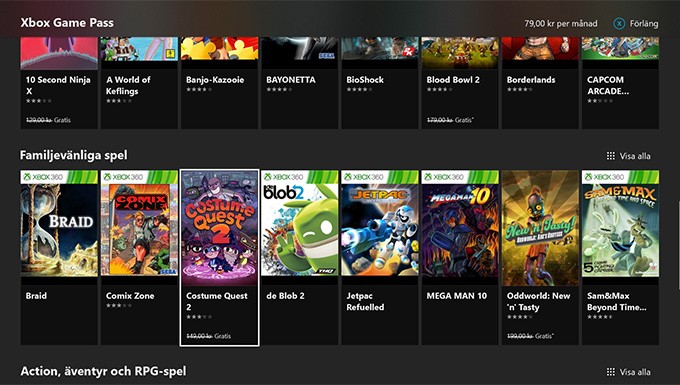Click the Action, äventyr och RPG-spel heading
The width and height of the screenshot is (680, 385).
pos(103,371)
